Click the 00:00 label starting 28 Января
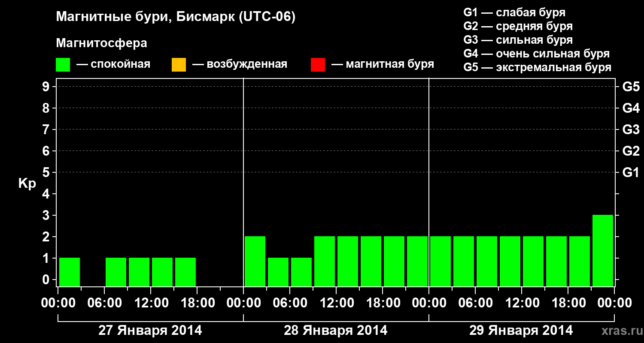This screenshot has width=644, height=343. click(x=243, y=303)
